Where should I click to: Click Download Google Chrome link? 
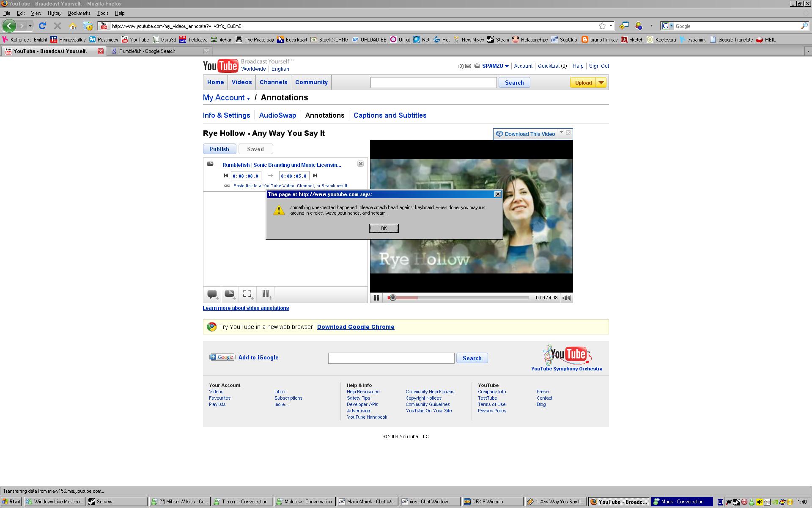click(x=356, y=327)
